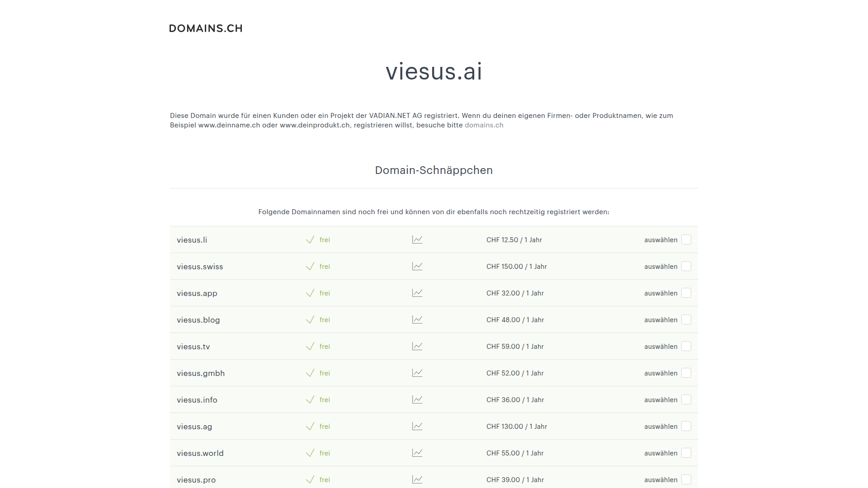Open price trend chart for viesus.world
This screenshot has height=488, width=868.
(417, 453)
